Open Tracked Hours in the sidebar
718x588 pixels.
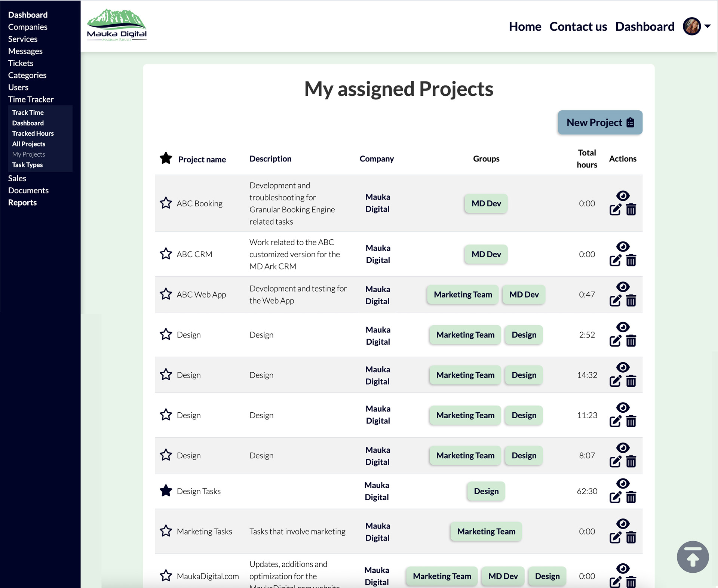click(x=33, y=133)
